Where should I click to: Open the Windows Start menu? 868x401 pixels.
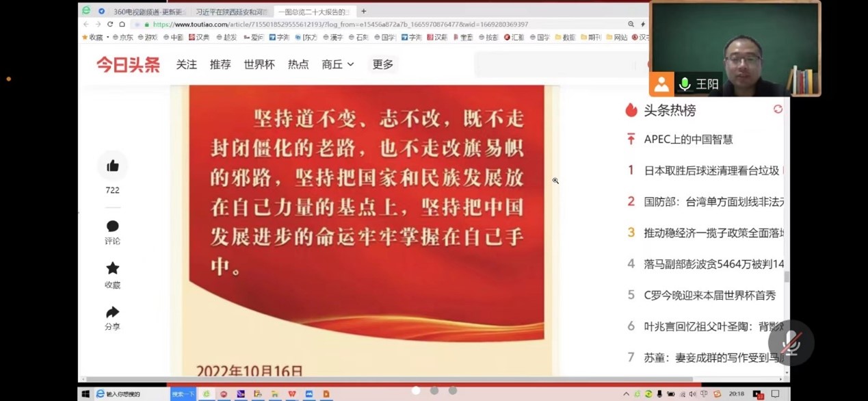[x=86, y=394]
